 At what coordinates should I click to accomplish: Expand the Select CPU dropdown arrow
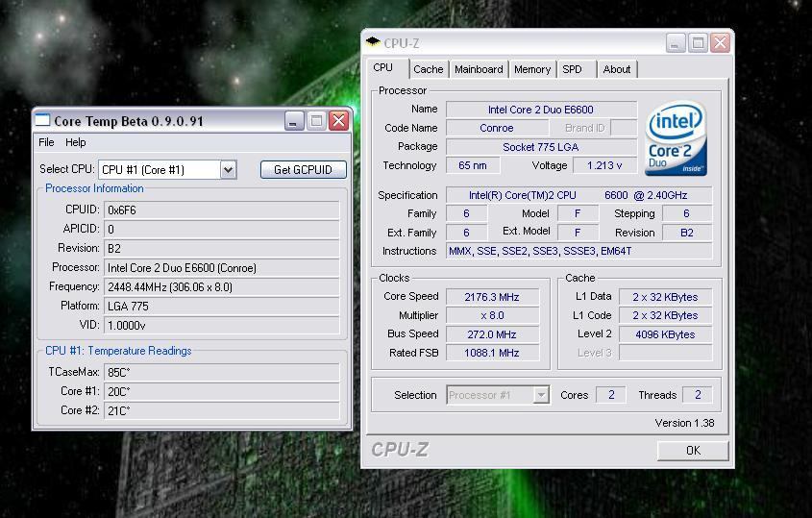[x=228, y=170]
